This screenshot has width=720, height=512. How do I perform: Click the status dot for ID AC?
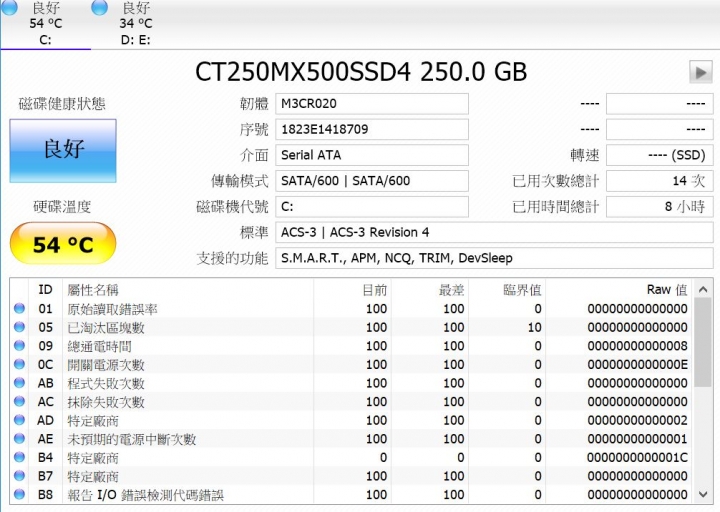(19, 401)
